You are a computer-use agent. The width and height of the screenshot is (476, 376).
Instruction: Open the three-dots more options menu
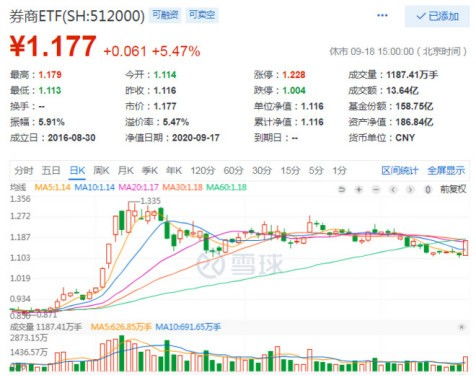382,15
